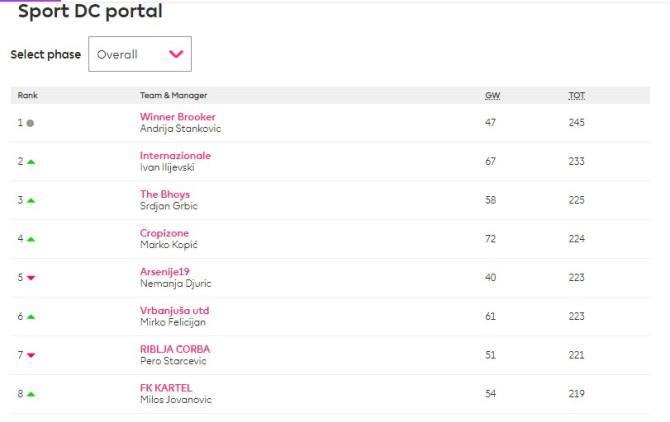Image resolution: width=670 pixels, height=422 pixels.
Task: Sort by the TOT column header
Action: pos(577,95)
